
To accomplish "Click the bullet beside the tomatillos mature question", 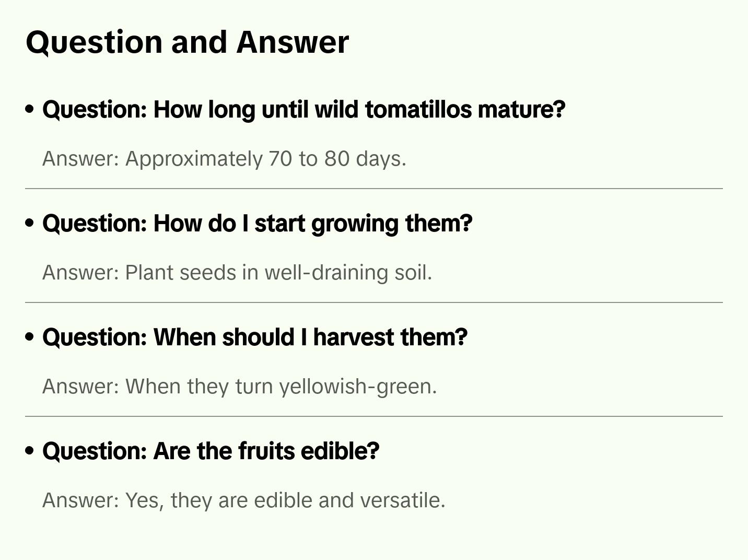I will coord(30,109).
